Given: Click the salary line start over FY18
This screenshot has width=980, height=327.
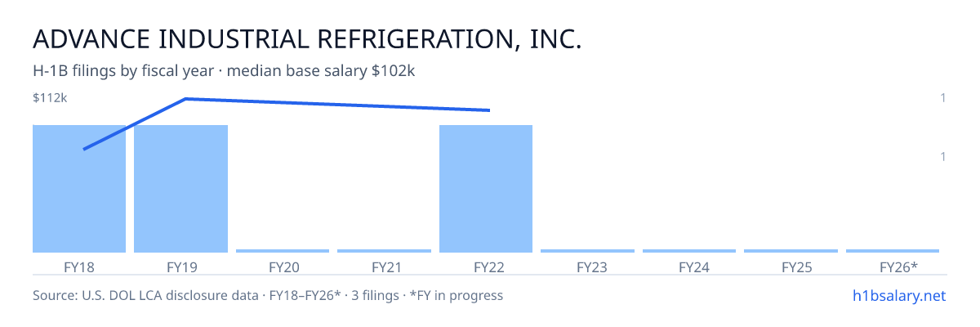Looking at the screenshot, I should click(84, 149).
